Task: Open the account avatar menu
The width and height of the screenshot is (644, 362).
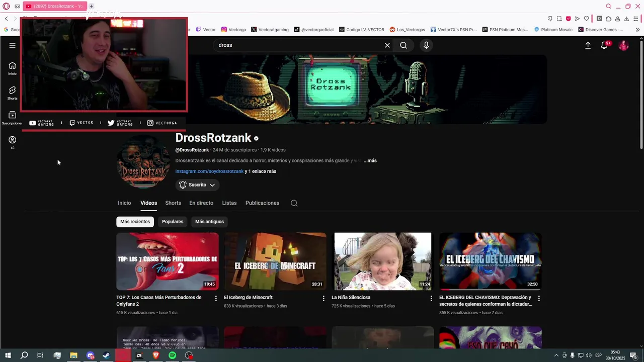Action: tap(623, 45)
